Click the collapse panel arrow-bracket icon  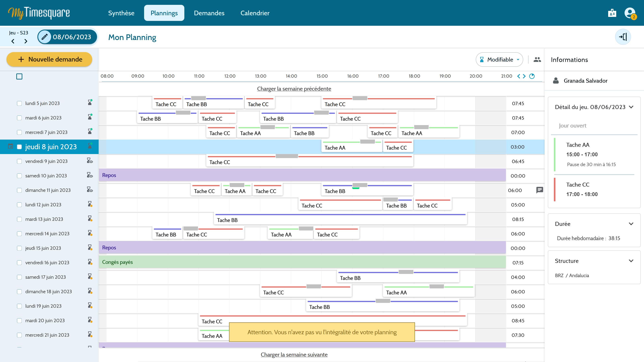click(623, 37)
